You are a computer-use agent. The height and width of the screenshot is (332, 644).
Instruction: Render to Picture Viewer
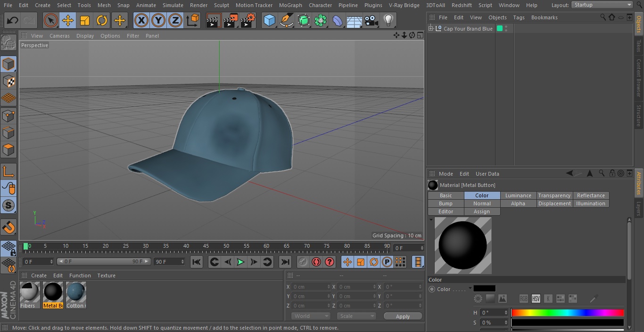(231, 21)
